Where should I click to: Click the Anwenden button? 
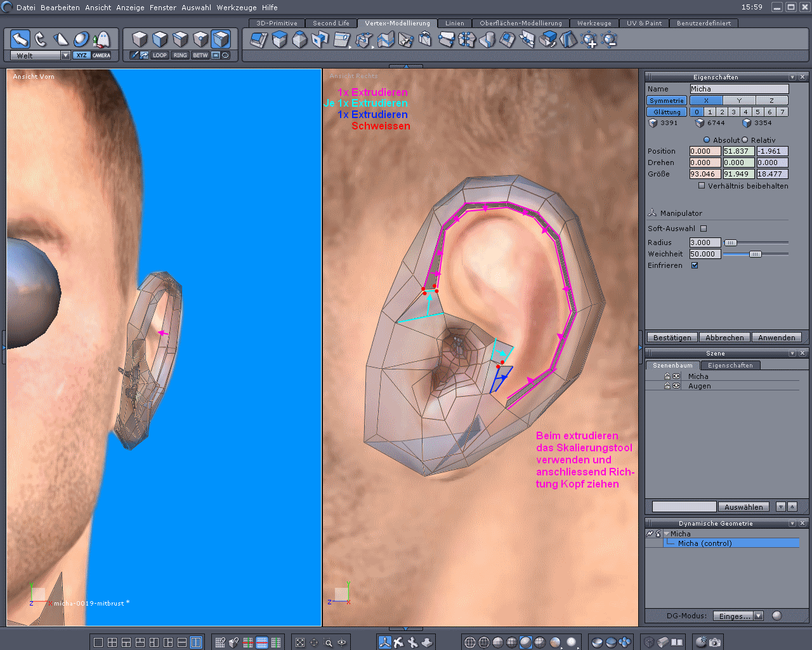tap(776, 338)
